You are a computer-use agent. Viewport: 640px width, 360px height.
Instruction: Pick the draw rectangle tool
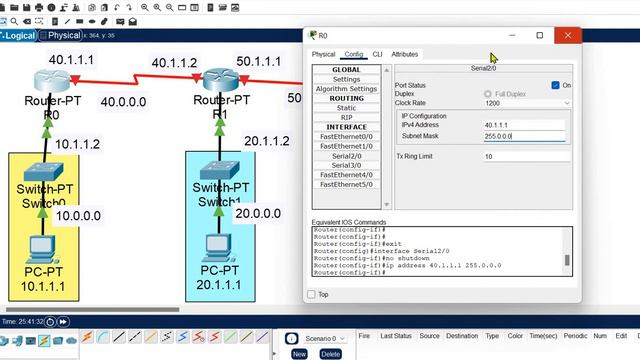coord(80,21)
